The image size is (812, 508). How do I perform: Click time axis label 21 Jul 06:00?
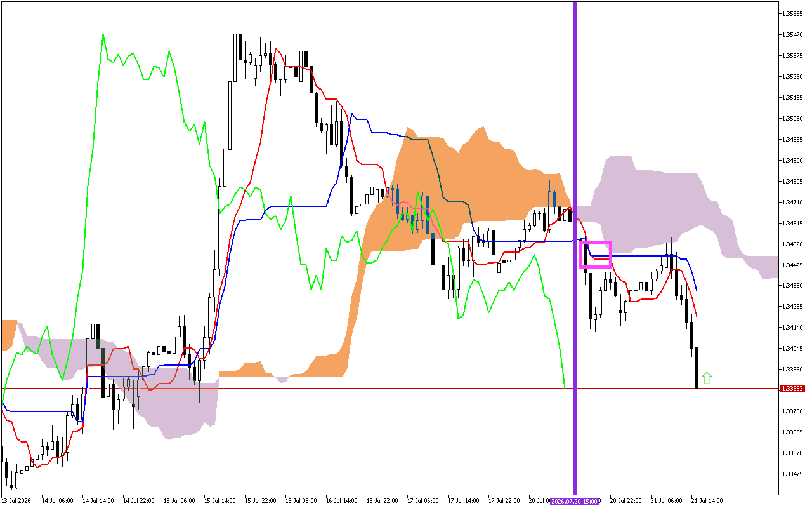(666, 501)
